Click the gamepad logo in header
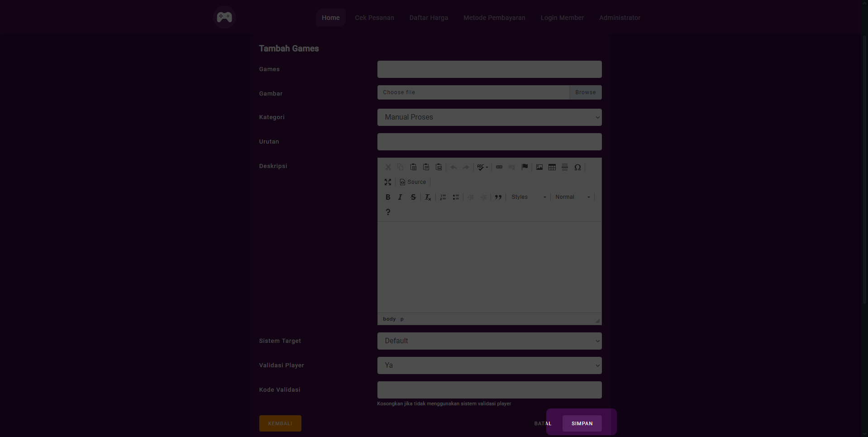This screenshot has width=868, height=437. click(x=224, y=17)
